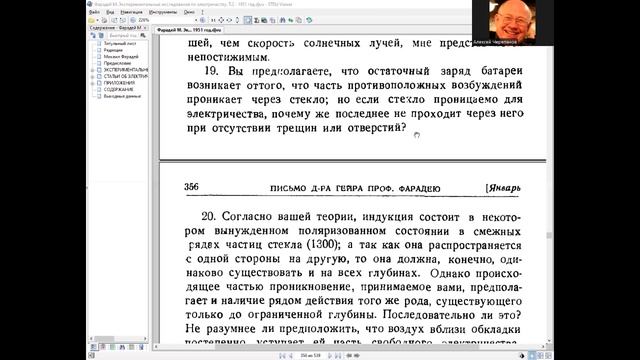Click the copy pages toolbar icon
Screen dimensions: 640x360
299,20
